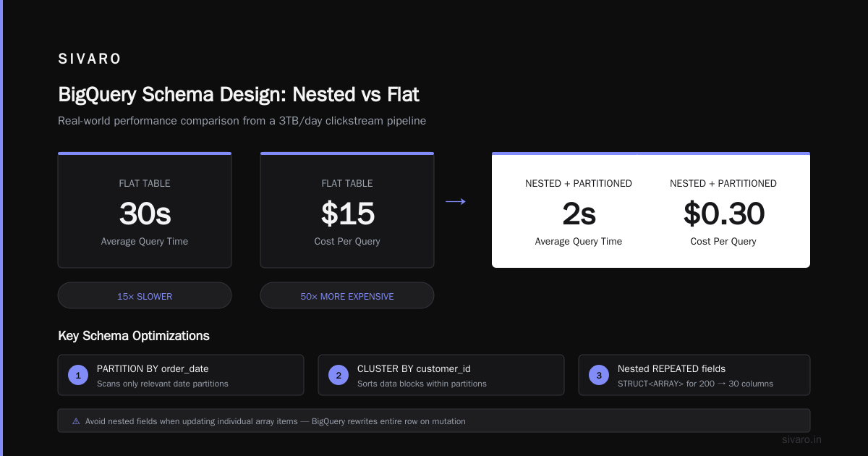Click "Scans only relevant date partitions"

[x=163, y=384]
